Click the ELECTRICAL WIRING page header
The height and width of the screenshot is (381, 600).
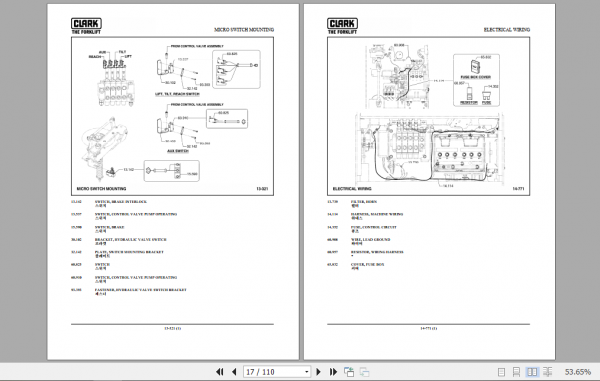[x=507, y=29]
